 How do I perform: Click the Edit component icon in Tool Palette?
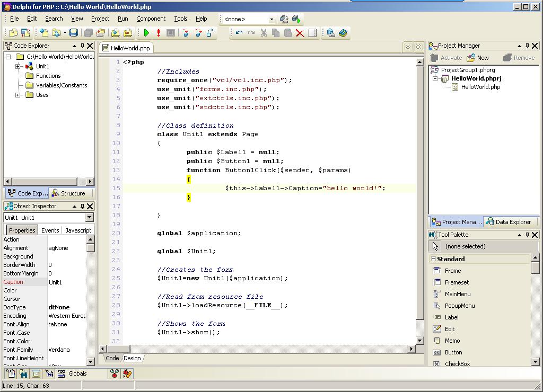click(x=437, y=328)
